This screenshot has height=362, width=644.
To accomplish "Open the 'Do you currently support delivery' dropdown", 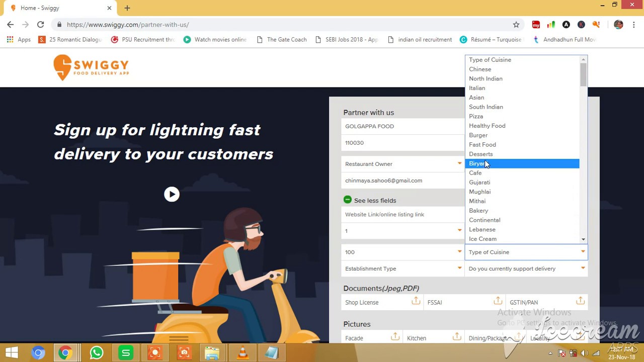I will coord(526,268).
